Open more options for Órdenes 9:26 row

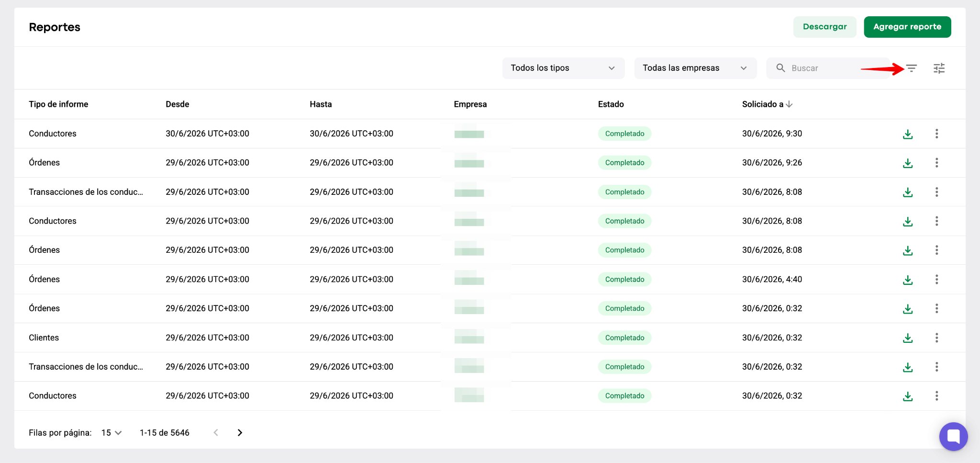tap(936, 163)
